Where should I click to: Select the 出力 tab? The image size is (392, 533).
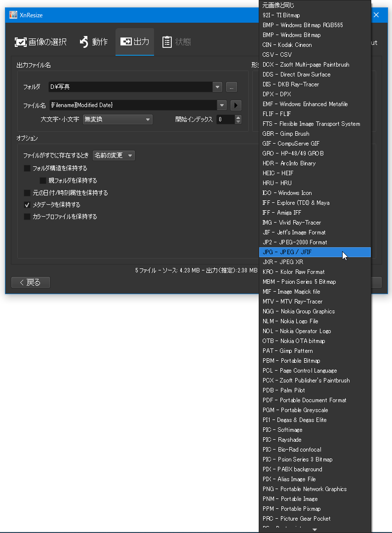135,42
